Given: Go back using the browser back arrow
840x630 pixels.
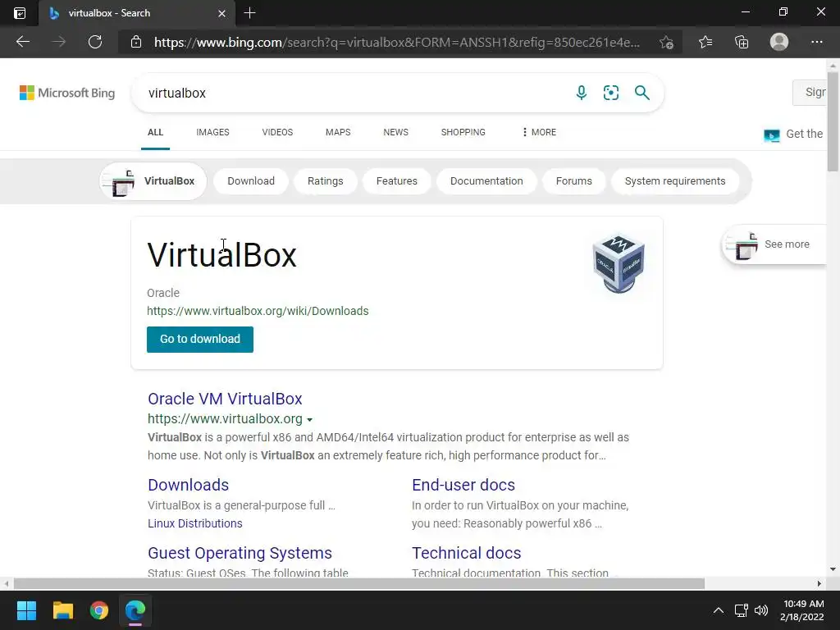Looking at the screenshot, I should click(x=22, y=42).
